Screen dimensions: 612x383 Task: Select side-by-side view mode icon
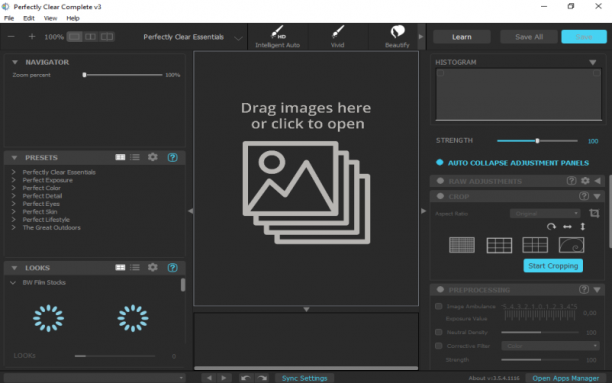[x=107, y=37]
